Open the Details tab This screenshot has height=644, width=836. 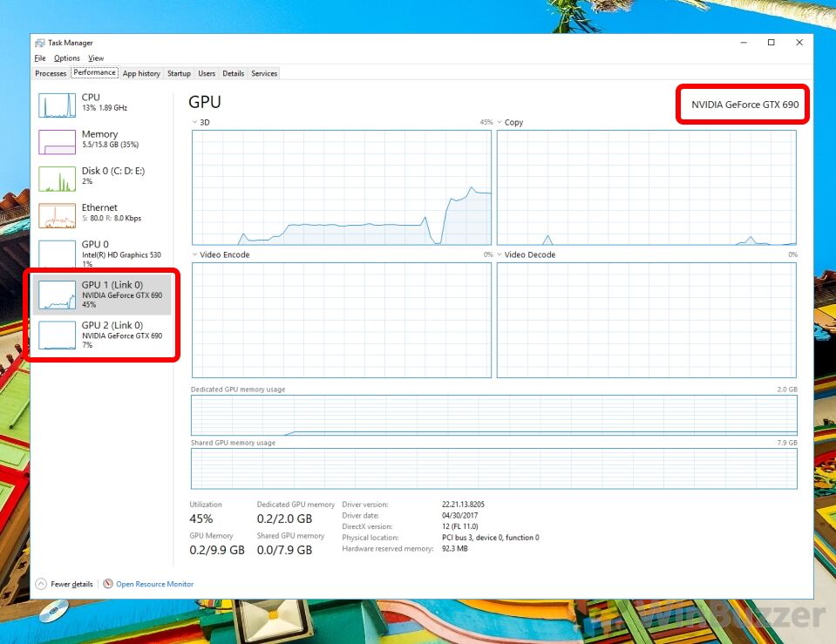233,73
